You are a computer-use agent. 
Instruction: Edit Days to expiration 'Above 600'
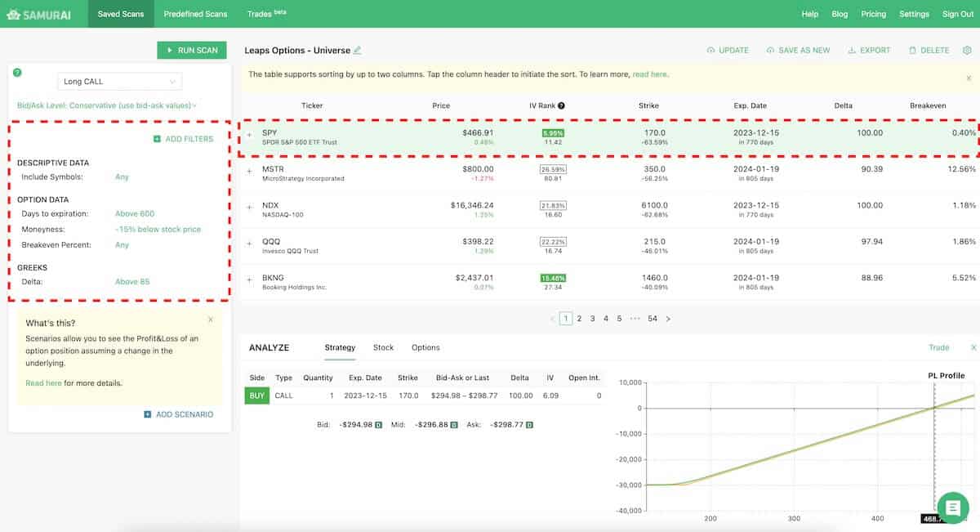point(135,213)
